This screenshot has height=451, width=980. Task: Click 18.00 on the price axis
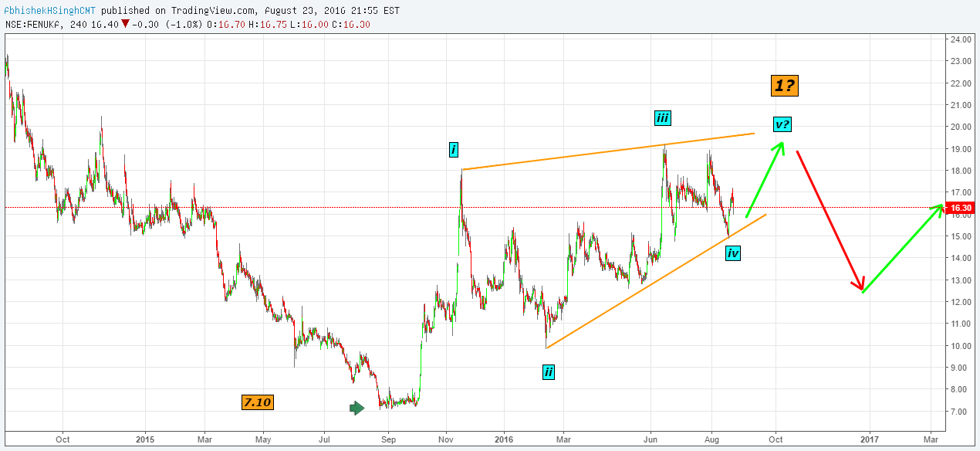coord(961,171)
